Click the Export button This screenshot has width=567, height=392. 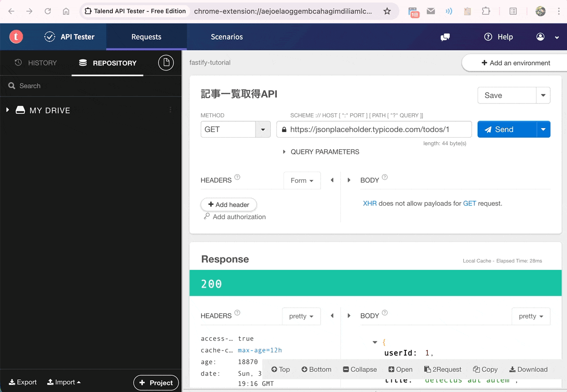click(x=23, y=382)
